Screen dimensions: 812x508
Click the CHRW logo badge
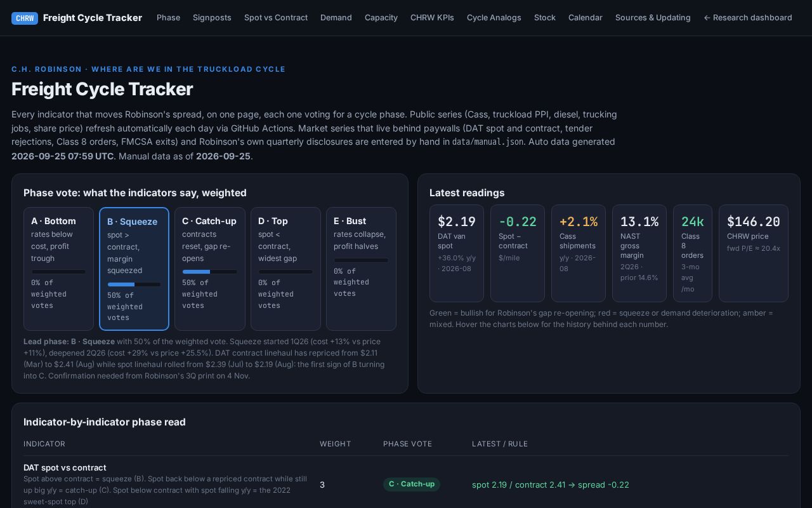[25, 18]
